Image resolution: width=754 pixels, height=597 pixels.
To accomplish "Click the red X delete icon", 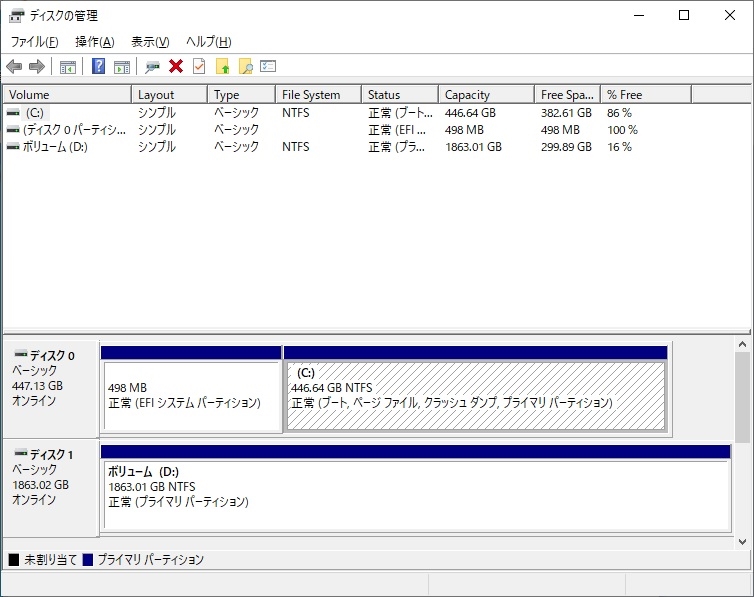I will tap(176, 66).
